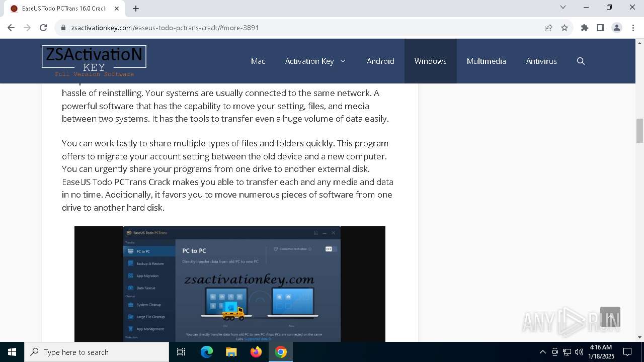This screenshot has width=644, height=362.
Task: Open the Chrome extensions puzzle icon
Action: [585, 28]
